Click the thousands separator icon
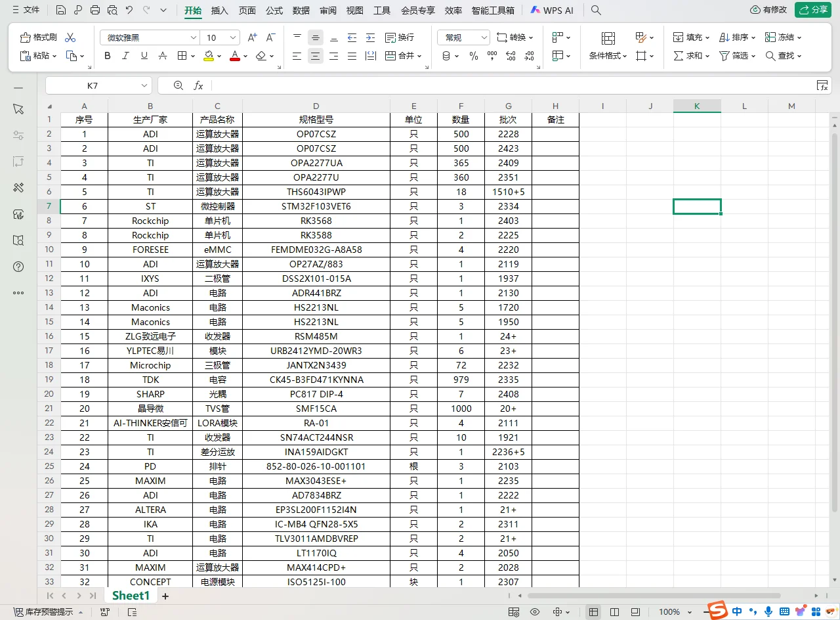Image resolution: width=840 pixels, height=620 pixels. point(492,56)
